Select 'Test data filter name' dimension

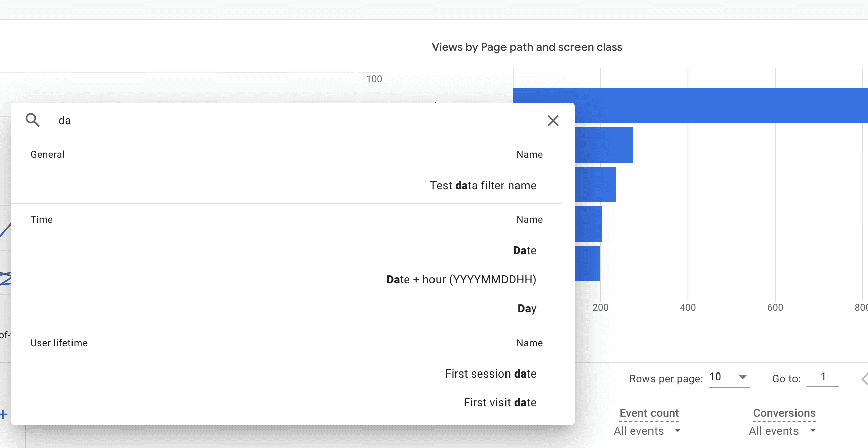point(483,185)
